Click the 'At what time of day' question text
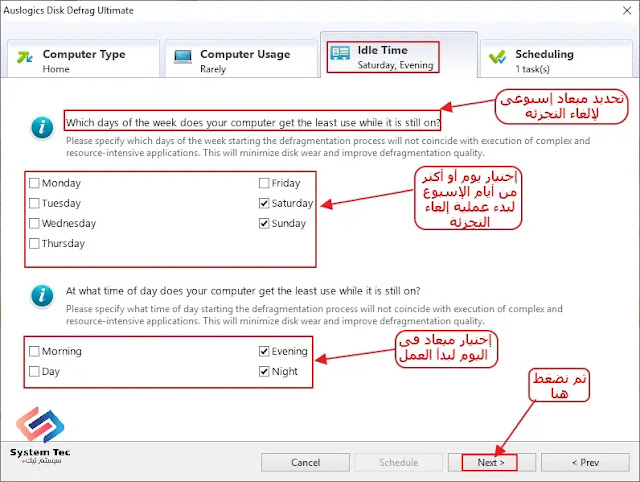640x482 pixels. click(x=243, y=291)
